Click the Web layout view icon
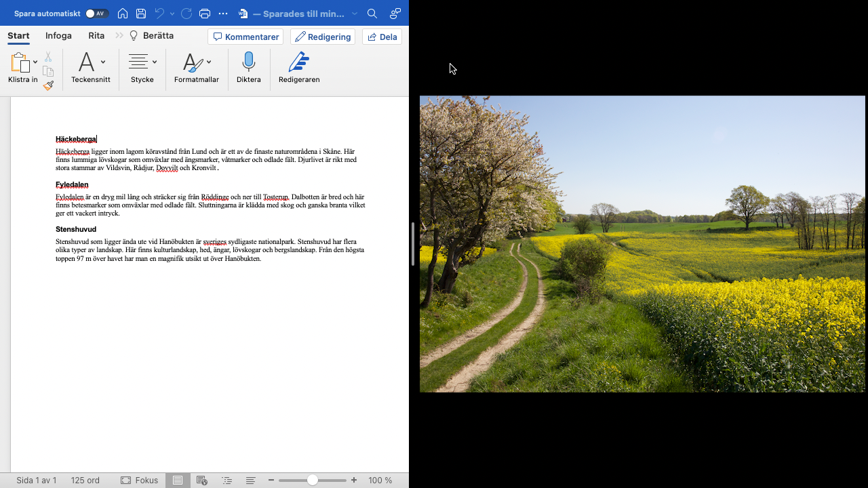This screenshot has width=868, height=488. (201, 481)
